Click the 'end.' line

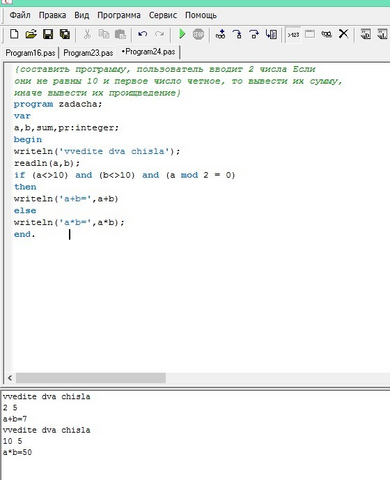click(x=24, y=234)
